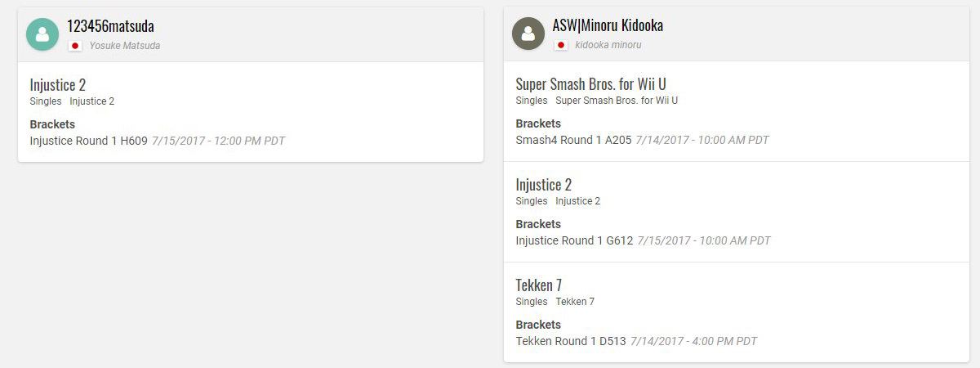The height and width of the screenshot is (368, 980).
Task: Select the Injustice Round 1 H609 bracket
Action: pos(88,141)
